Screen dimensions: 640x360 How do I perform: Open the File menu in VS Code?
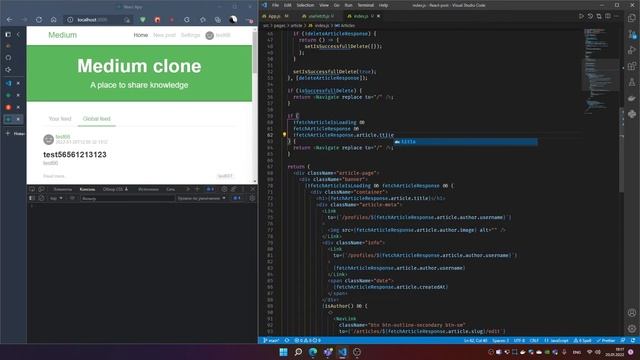(276, 5)
